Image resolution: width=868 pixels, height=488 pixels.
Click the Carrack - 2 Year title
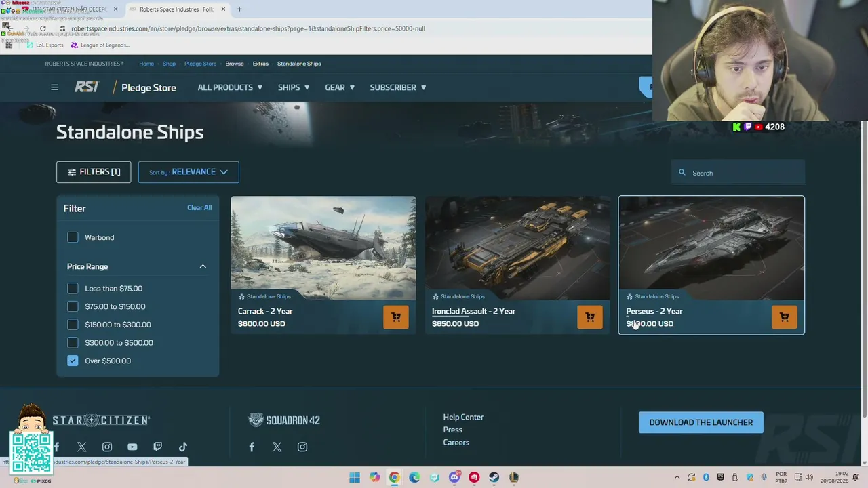265,312
